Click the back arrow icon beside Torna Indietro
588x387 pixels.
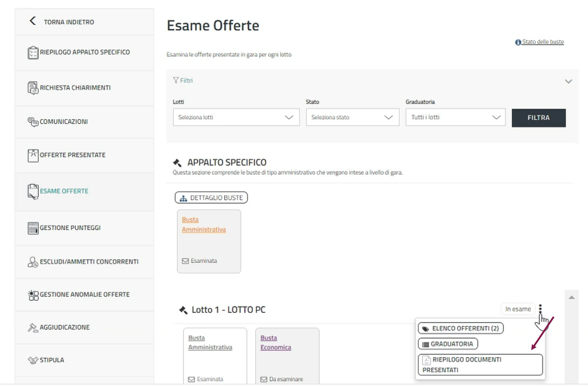click(x=33, y=21)
